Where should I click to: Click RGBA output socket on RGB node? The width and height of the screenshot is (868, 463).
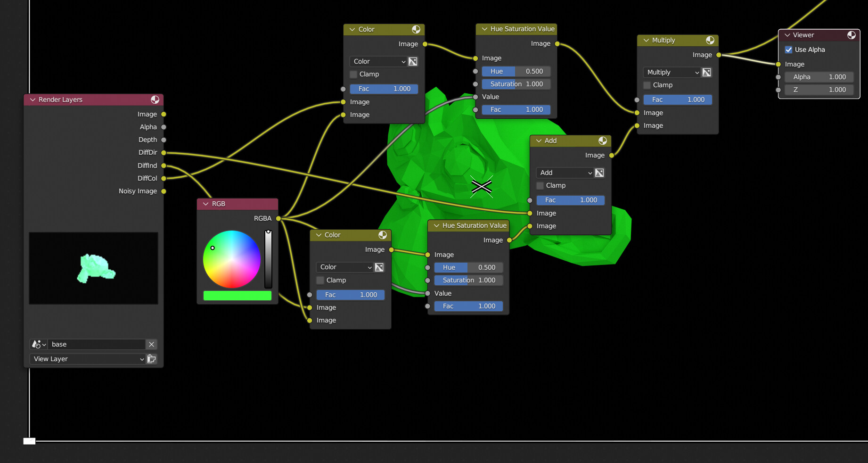pyautogui.click(x=278, y=218)
